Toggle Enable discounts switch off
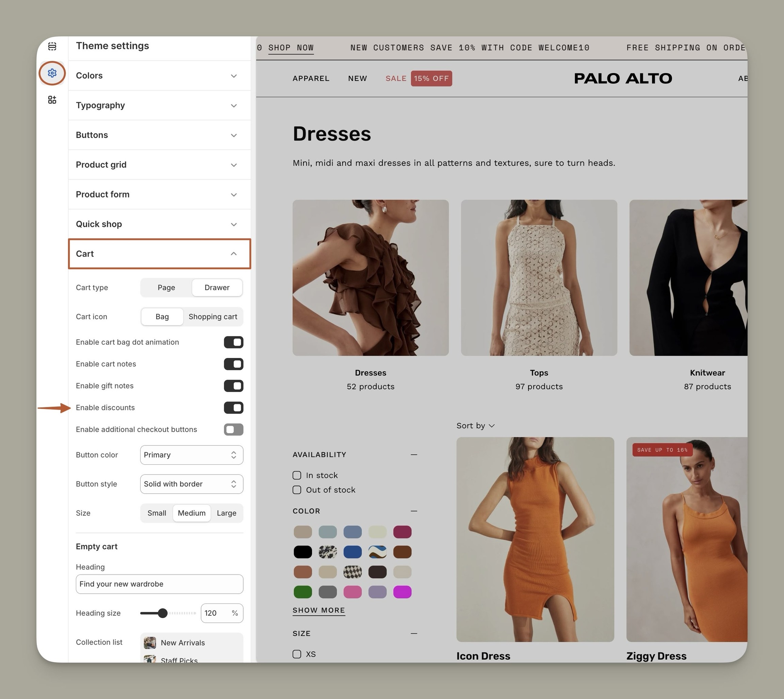784x699 pixels. [233, 408]
